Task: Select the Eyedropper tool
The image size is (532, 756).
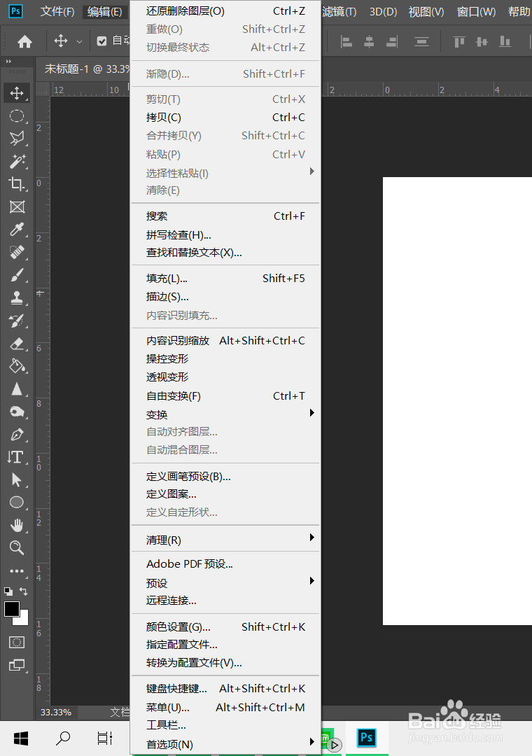Action: (17, 230)
